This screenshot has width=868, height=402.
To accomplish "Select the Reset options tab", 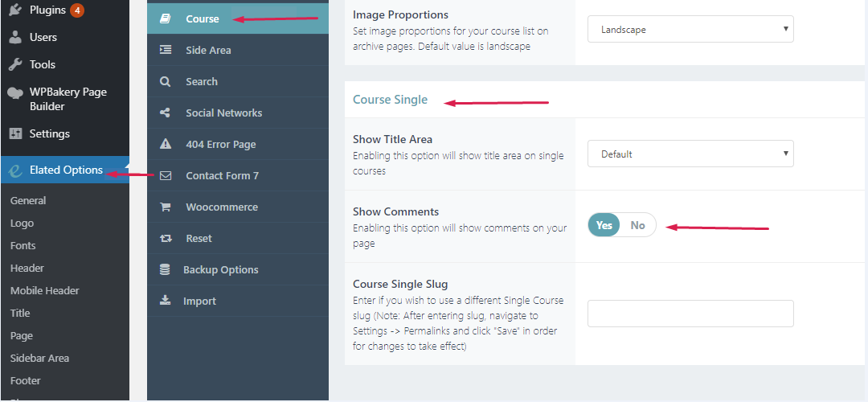I will point(238,238).
